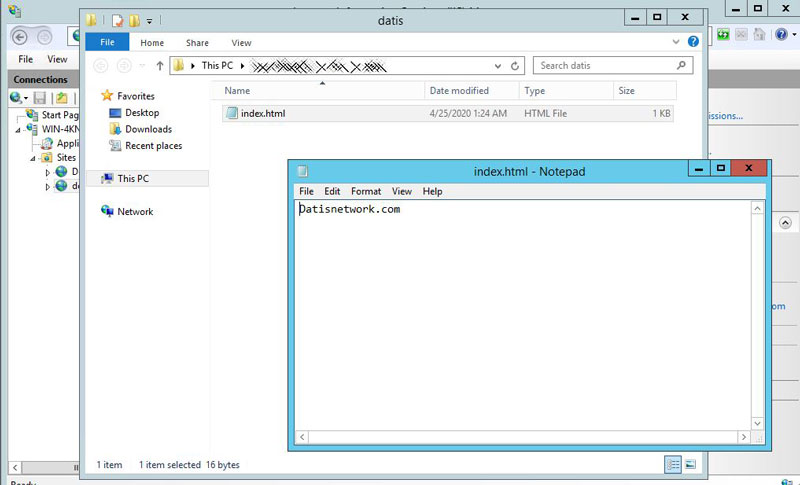Screen dimensions: 800x485
Task: Click the Explorer Forward arrow
Action: (x=124, y=66)
